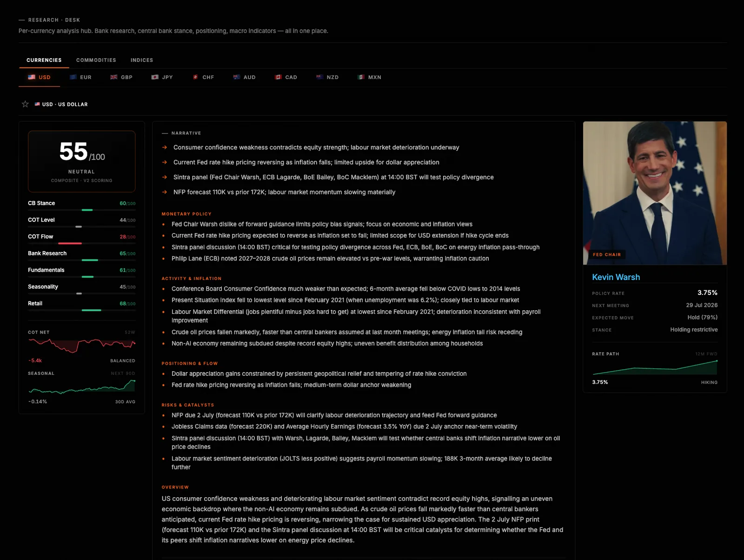The image size is (744, 560).
Task: Click the arrow icon before Sintra panel narrative line
Action: (165, 177)
